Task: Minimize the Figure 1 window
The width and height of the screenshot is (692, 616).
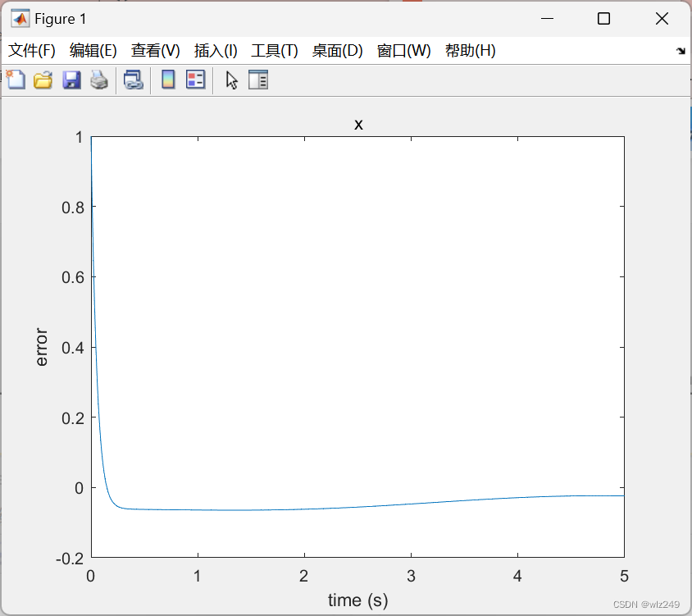Action: click(x=547, y=19)
